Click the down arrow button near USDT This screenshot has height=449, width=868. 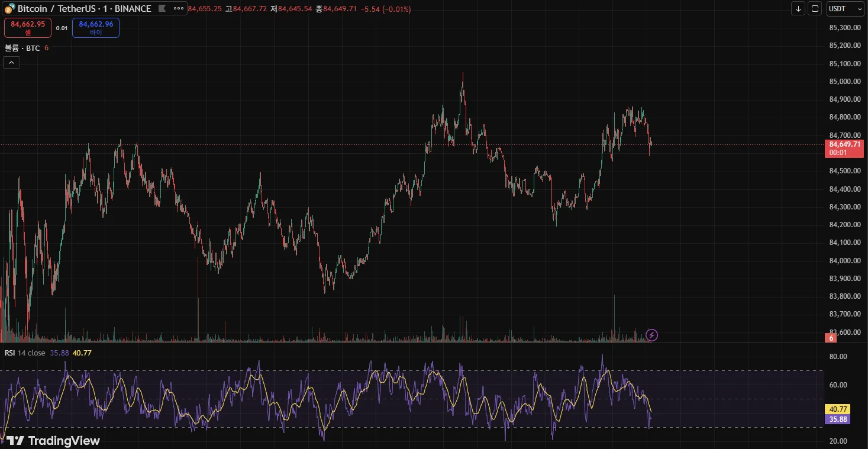click(798, 9)
